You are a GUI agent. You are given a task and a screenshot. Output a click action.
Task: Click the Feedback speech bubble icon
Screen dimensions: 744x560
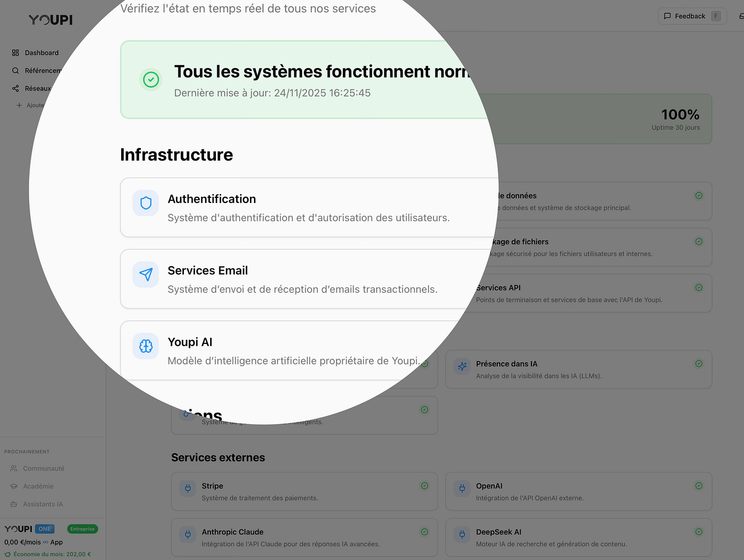point(667,16)
